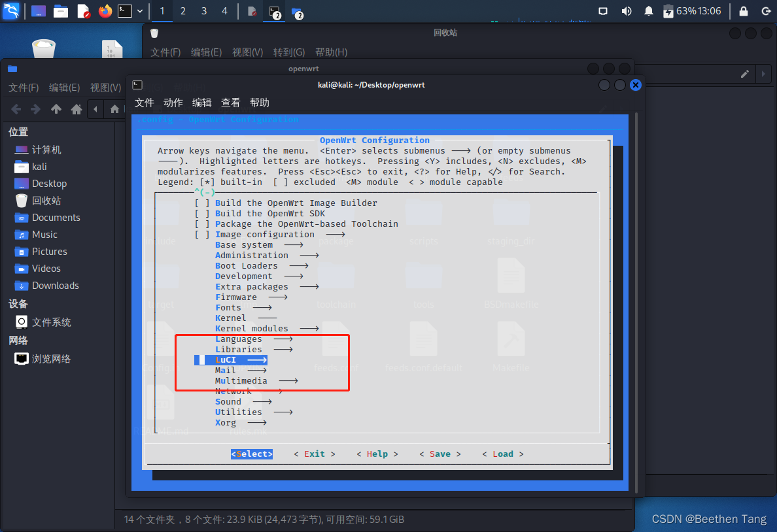Switch to workspace 4

[x=224, y=11]
